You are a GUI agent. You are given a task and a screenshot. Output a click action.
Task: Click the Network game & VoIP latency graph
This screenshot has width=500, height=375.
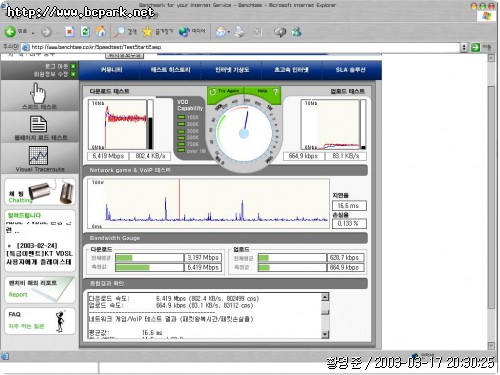[x=209, y=203]
